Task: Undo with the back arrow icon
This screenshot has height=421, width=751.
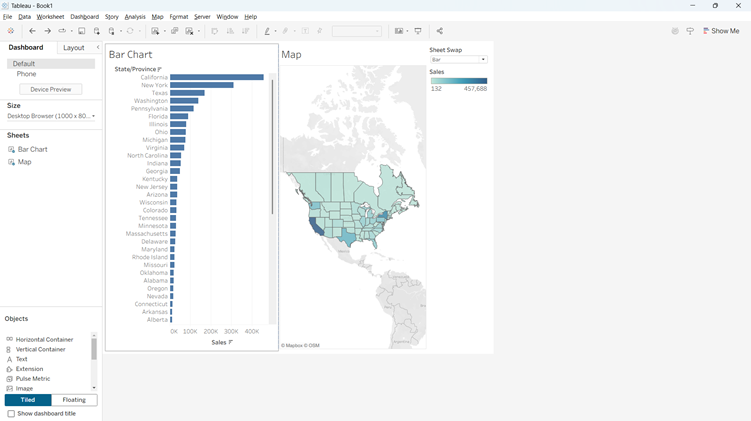Action: click(32, 31)
